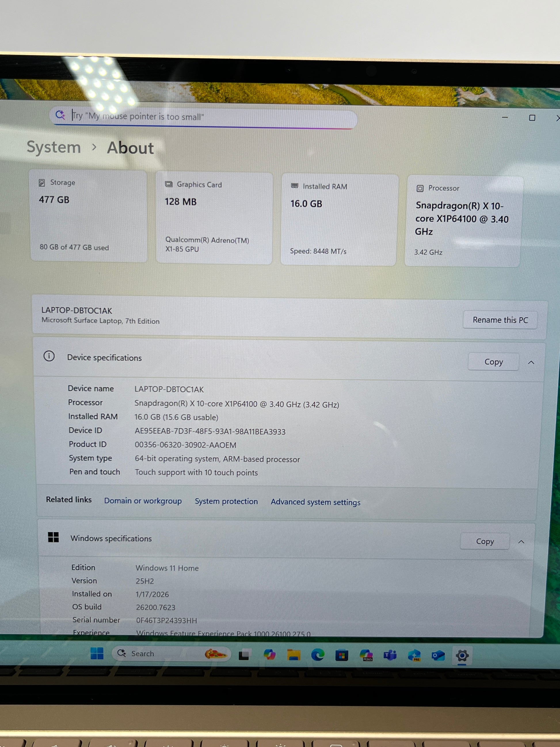The image size is (560, 747).
Task: Open Microsoft 365 Copilot app
Action: [x=366, y=655]
